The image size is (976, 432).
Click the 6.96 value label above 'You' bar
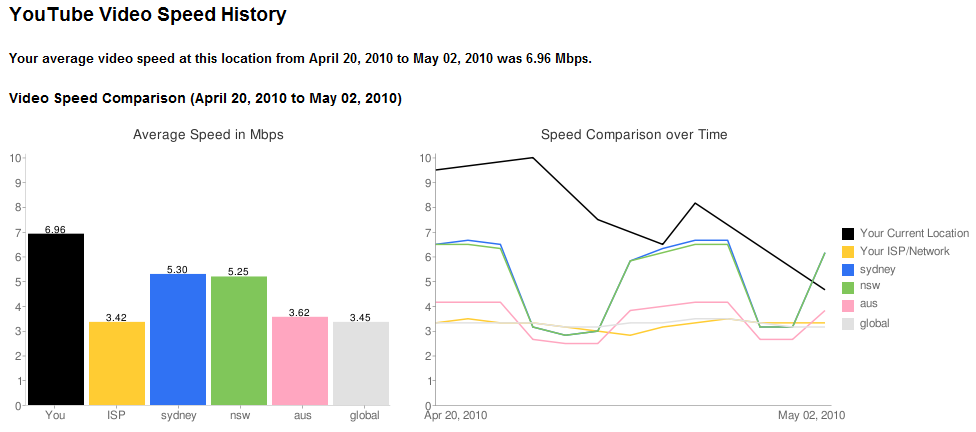[56, 229]
